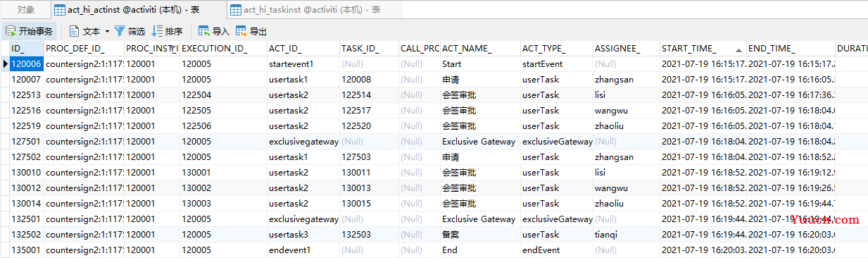This screenshot has width=868, height=258.
Task: Click the ACT_NAME_ column header
Action: click(479, 49)
